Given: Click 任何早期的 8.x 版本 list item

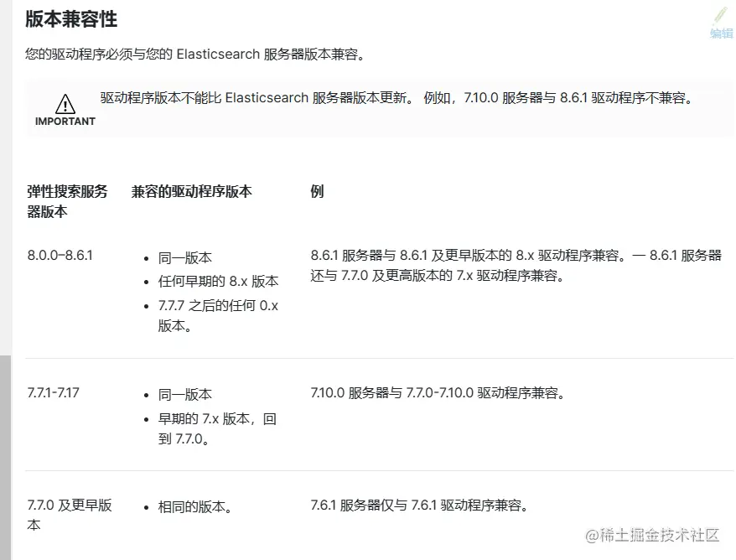Looking at the screenshot, I should 218,281.
